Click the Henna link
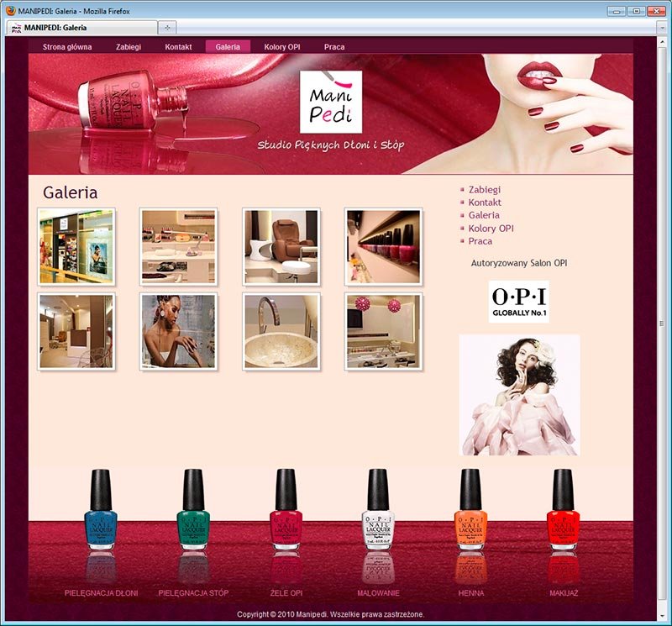 (471, 593)
